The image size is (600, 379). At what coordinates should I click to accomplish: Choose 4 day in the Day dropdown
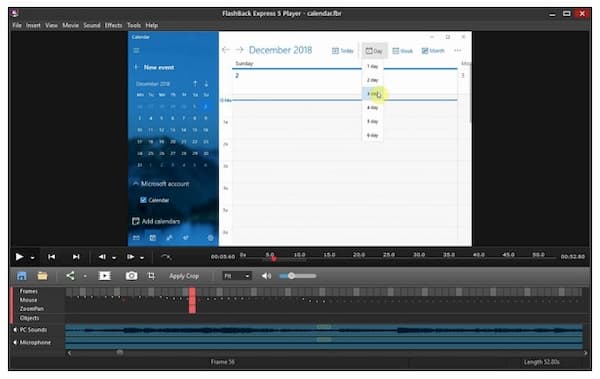click(x=373, y=108)
